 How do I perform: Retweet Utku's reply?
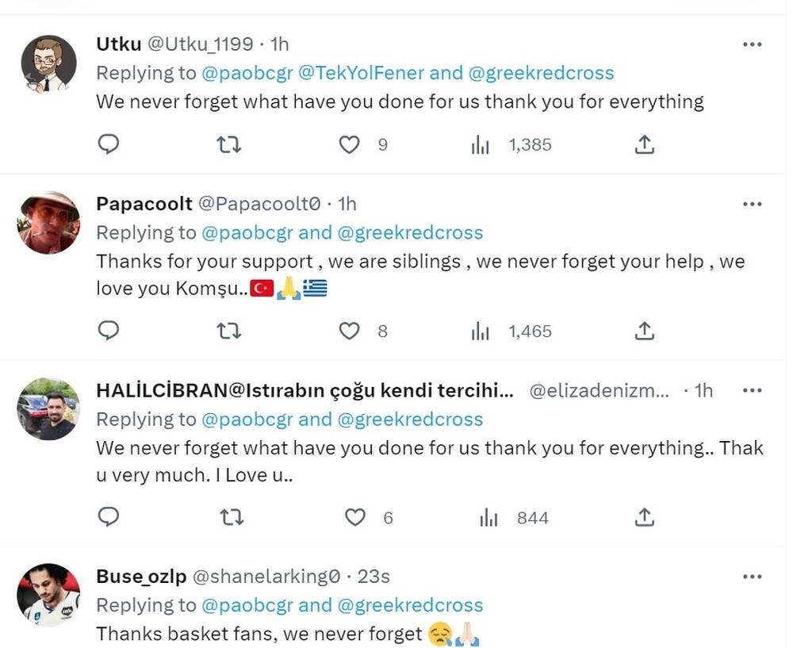[x=229, y=144]
